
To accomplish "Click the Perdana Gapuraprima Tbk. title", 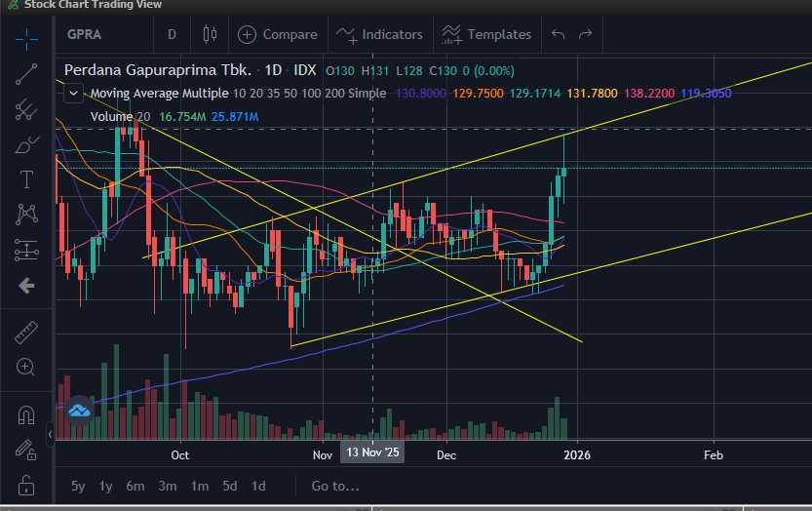I will tap(158, 70).
